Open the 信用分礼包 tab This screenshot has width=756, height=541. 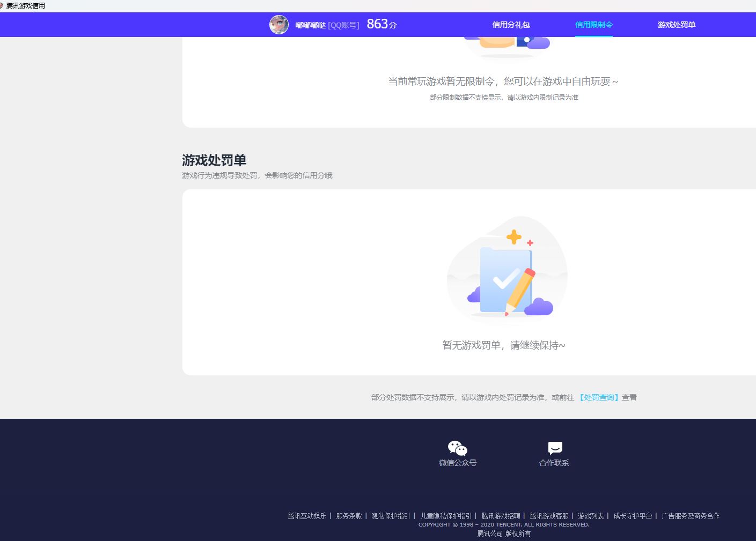pyautogui.click(x=511, y=25)
